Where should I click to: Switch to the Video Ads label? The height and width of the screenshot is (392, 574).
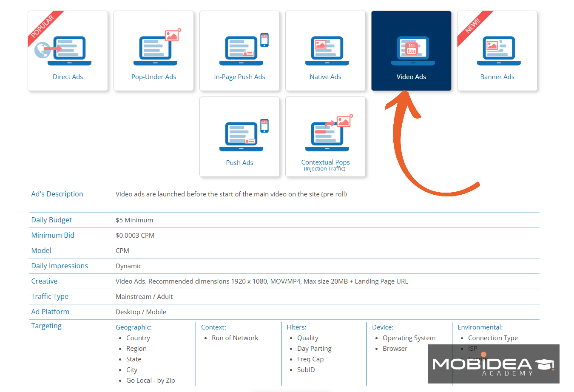click(x=412, y=77)
